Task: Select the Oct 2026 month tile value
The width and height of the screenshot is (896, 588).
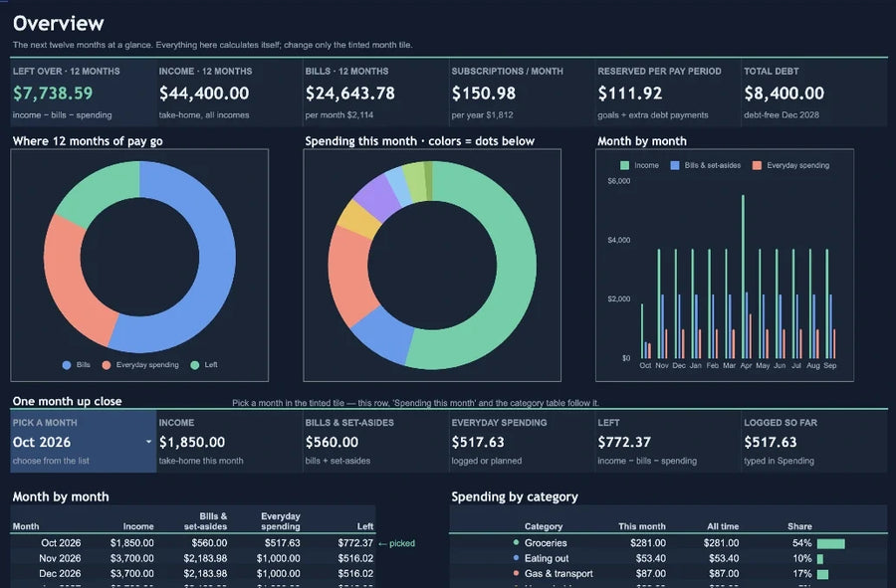Action: 42,442
